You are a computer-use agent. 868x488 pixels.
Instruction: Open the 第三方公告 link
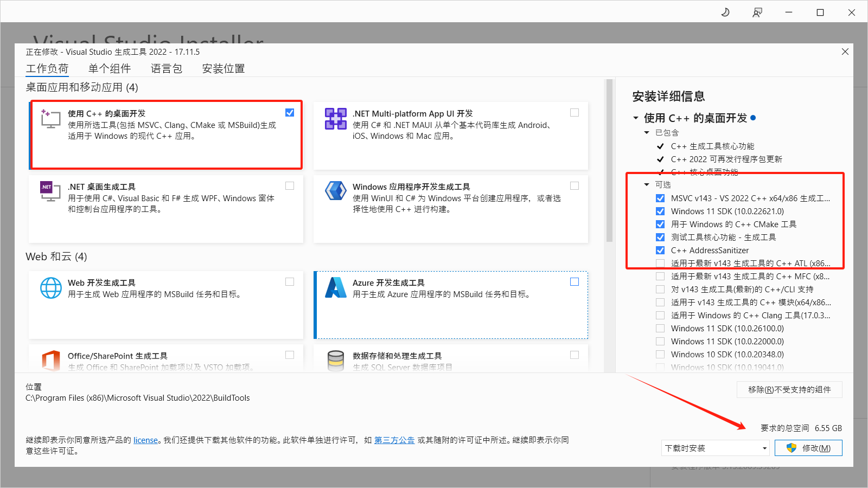click(x=394, y=440)
